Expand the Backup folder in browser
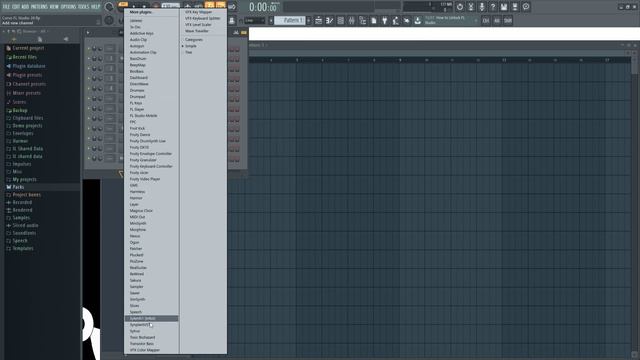Image resolution: width=640 pixels, height=360 pixels. (20, 110)
